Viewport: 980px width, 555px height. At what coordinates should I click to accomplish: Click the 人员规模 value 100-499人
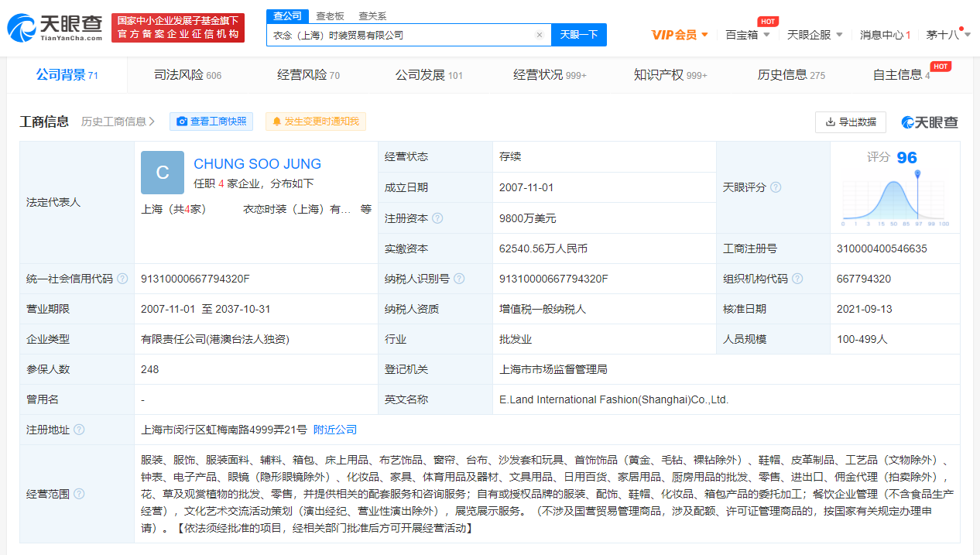[x=862, y=339]
